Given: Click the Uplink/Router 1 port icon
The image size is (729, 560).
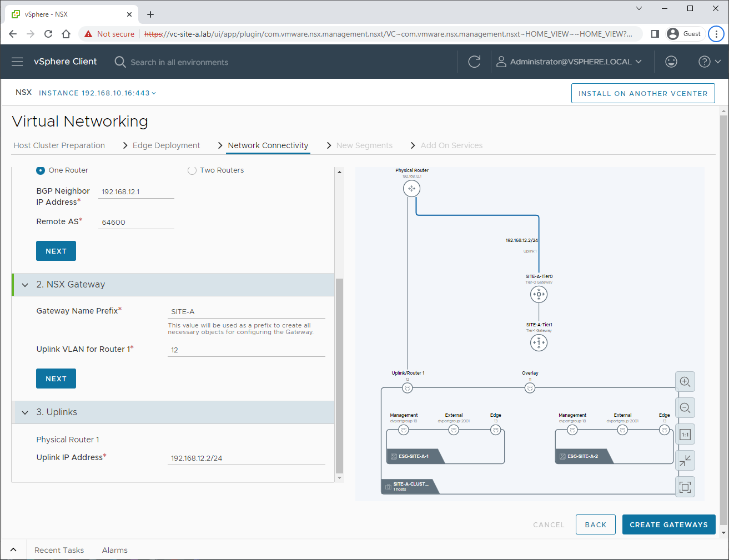Looking at the screenshot, I should 408,388.
